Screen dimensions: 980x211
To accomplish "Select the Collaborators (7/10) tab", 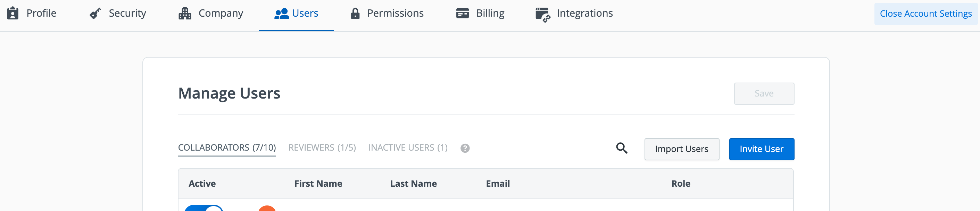I will click(227, 147).
